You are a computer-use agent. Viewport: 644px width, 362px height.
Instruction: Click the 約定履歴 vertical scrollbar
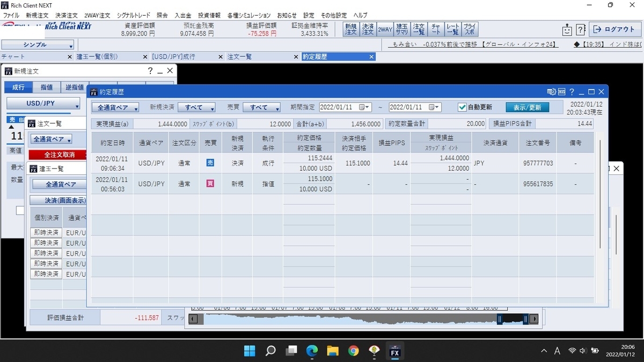(601, 193)
